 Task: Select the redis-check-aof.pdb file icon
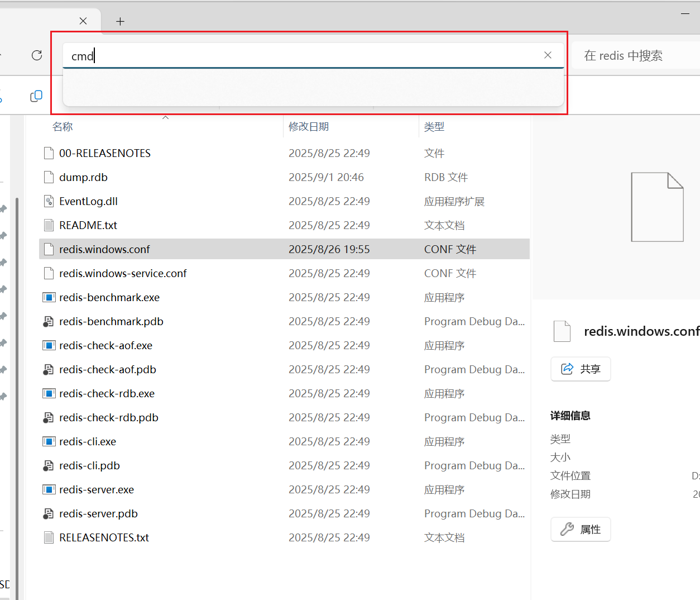[x=49, y=369]
